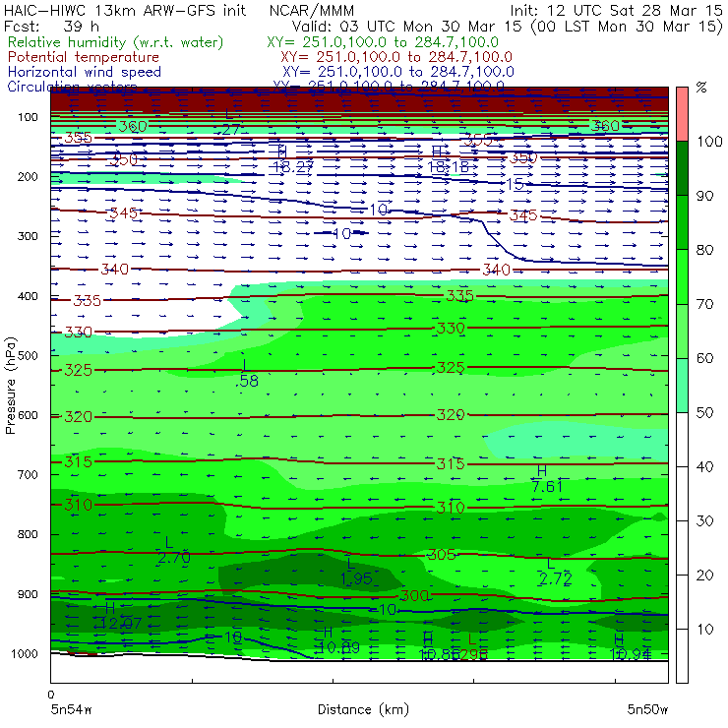Click the L 2.70 minimum label
Viewport: 728px width, 728px height.
click(x=174, y=550)
